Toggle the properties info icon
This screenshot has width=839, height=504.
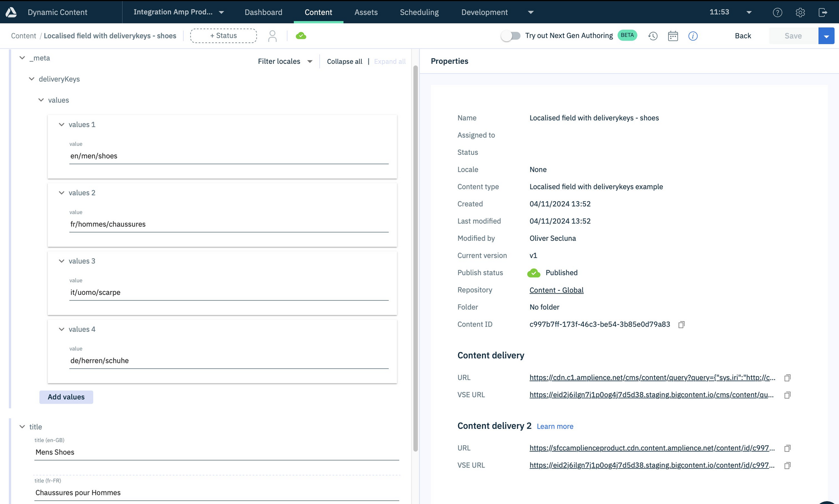pyautogui.click(x=693, y=36)
